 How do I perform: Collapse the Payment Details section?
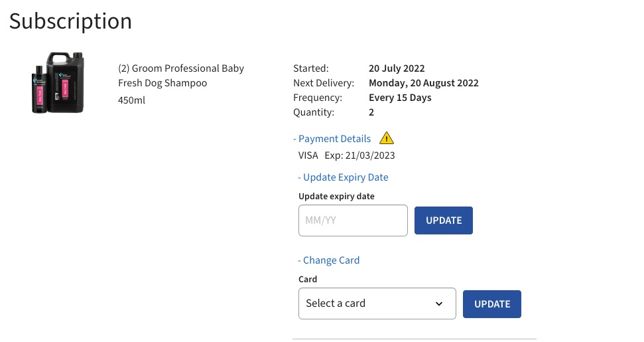pyautogui.click(x=332, y=139)
